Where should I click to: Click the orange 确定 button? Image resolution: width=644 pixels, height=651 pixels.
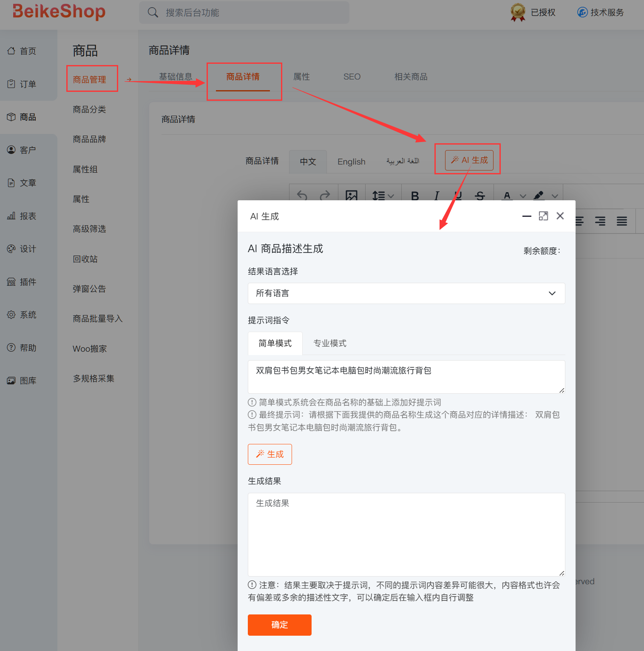[279, 625]
